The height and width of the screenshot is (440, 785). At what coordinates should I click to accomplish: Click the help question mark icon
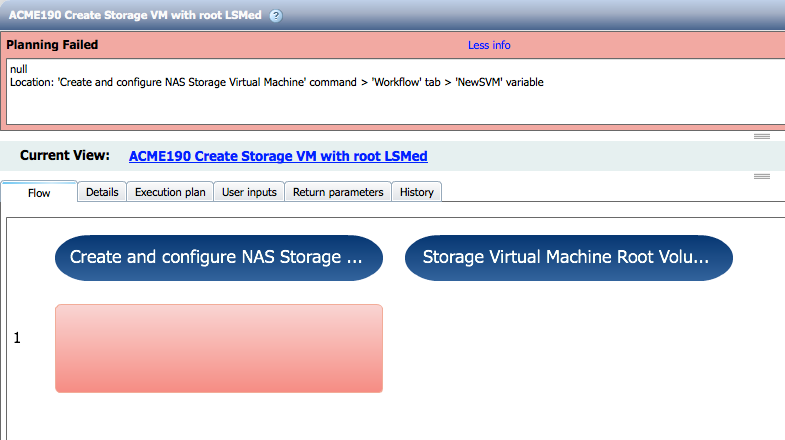point(276,16)
